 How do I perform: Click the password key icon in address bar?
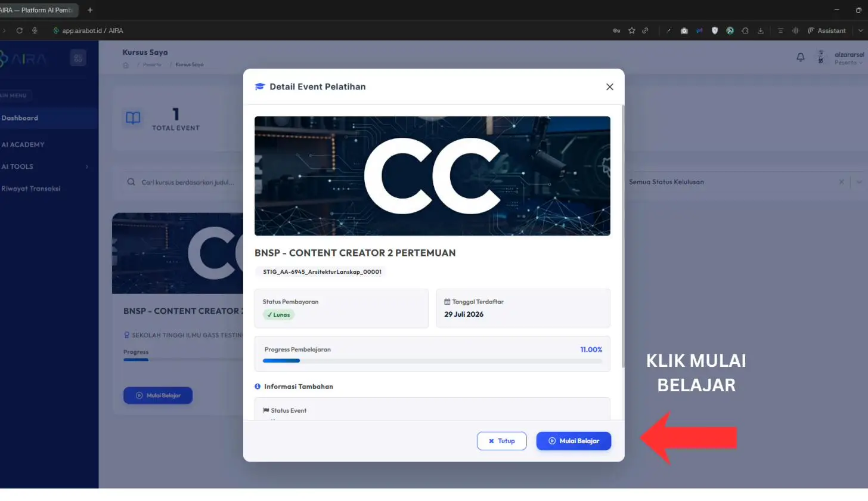(616, 30)
